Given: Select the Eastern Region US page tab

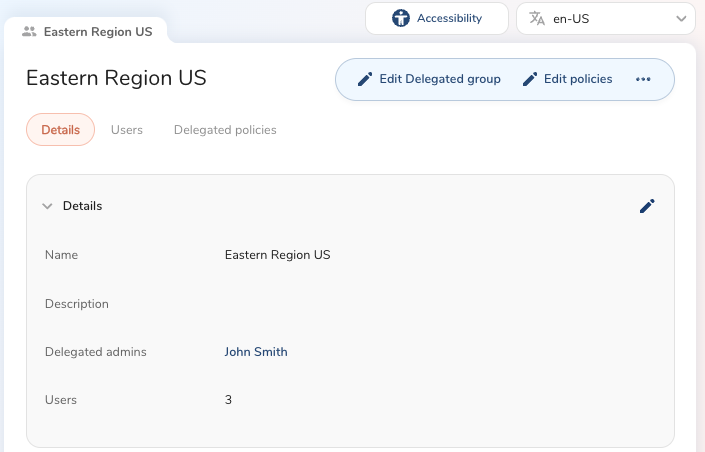Looking at the screenshot, I should pos(97,31).
